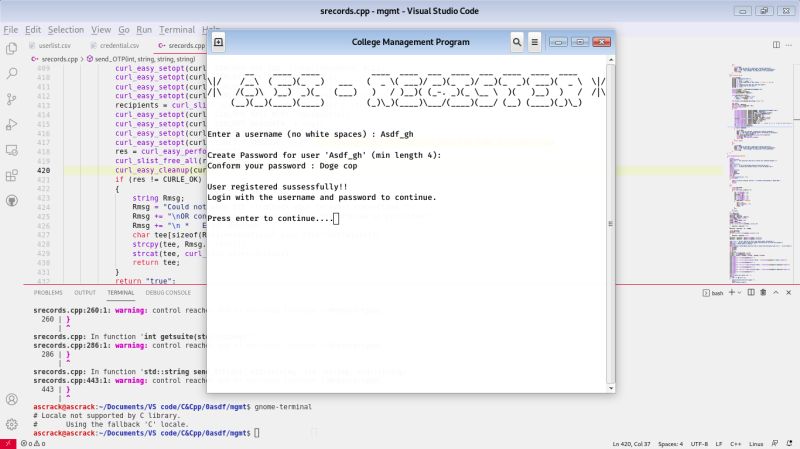This screenshot has width=800, height=449.
Task: Open the Source Control view
Action: [x=11, y=99]
